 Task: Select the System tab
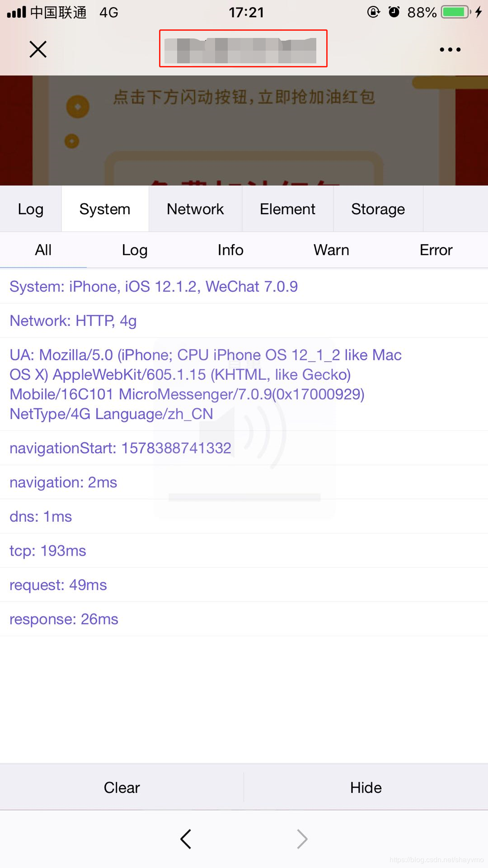point(105,209)
